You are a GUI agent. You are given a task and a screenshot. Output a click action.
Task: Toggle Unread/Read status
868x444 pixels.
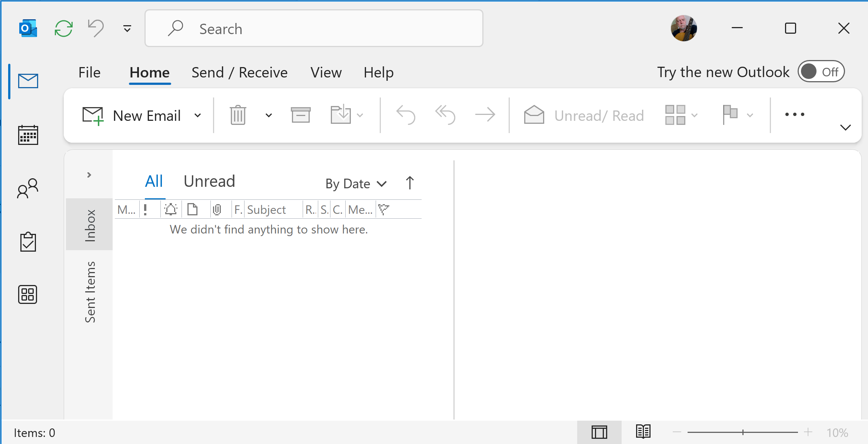pyautogui.click(x=584, y=115)
